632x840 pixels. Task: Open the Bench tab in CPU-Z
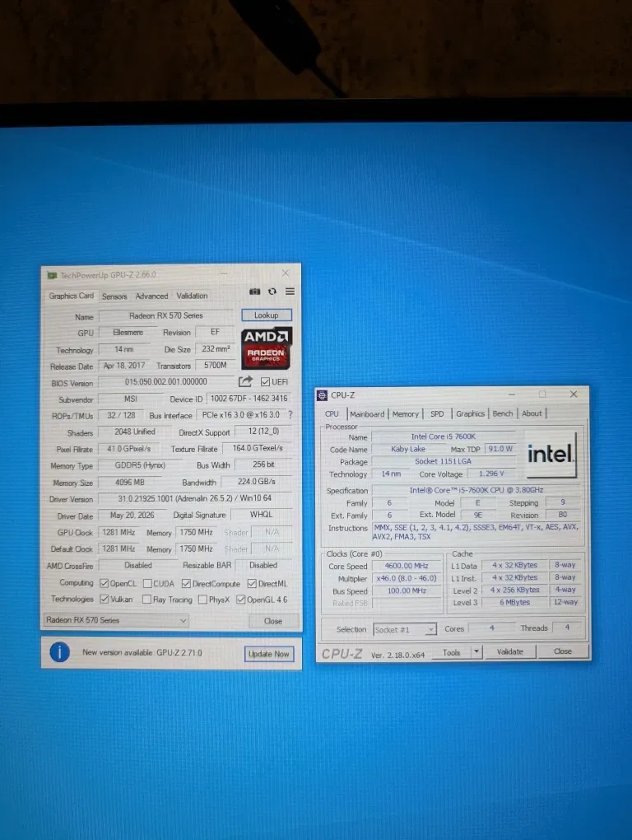pyautogui.click(x=503, y=413)
